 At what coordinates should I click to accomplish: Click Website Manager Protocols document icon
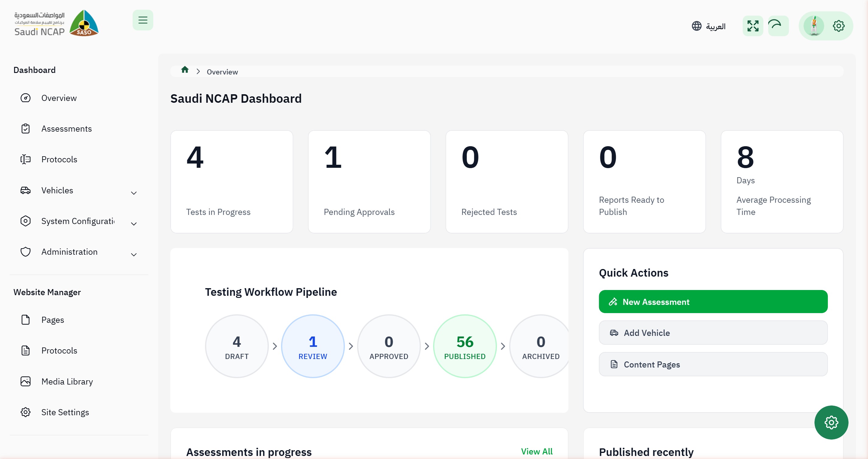26,350
